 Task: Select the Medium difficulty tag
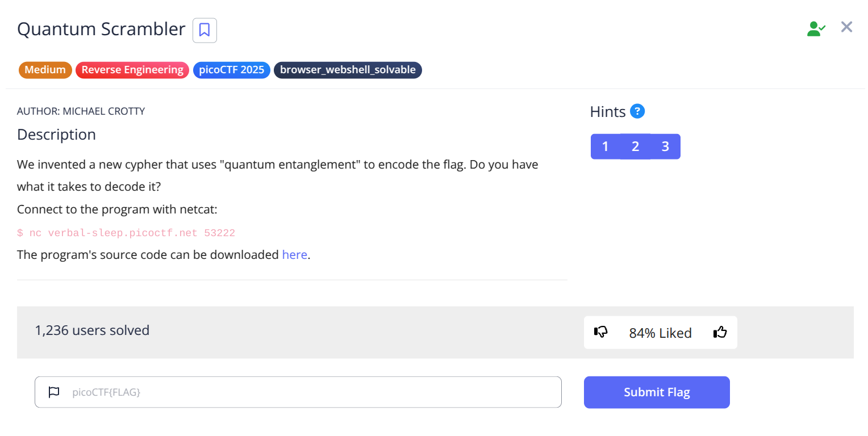coord(45,70)
